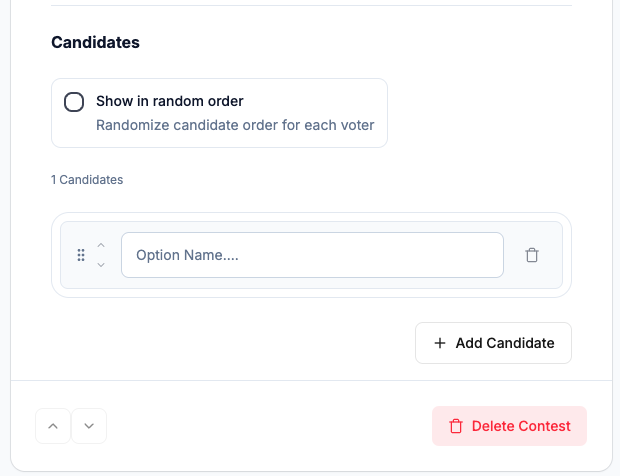
Task: Click the "Add Candidate" text label
Action: 504,343
